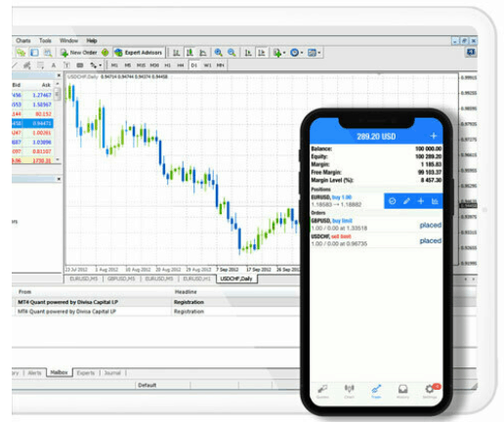
Task: Select the text tool labeled A
Action: point(54,65)
